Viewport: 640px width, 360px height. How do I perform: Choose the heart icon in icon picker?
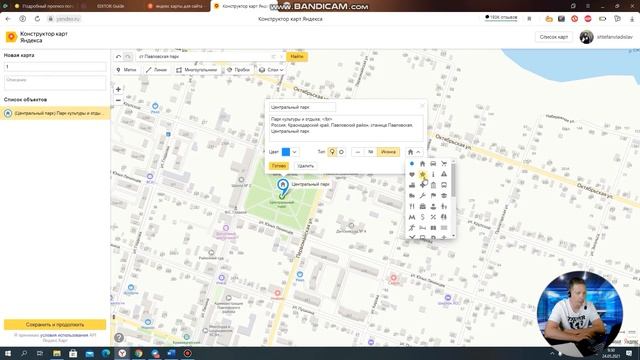coord(411,174)
